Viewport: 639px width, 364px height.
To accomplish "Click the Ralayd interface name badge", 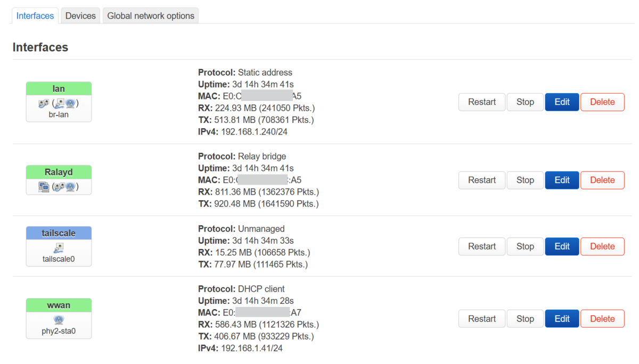I will tap(59, 172).
